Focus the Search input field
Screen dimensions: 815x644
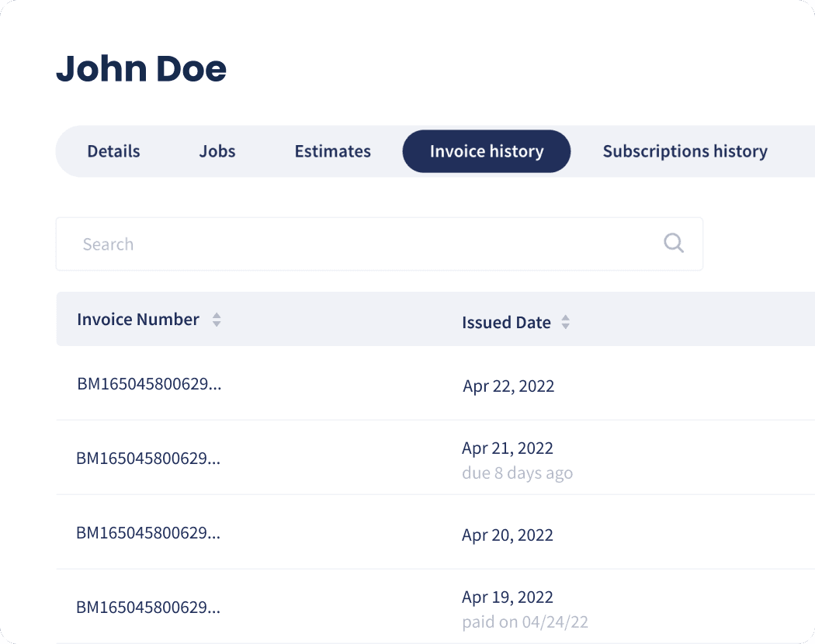[x=380, y=244]
